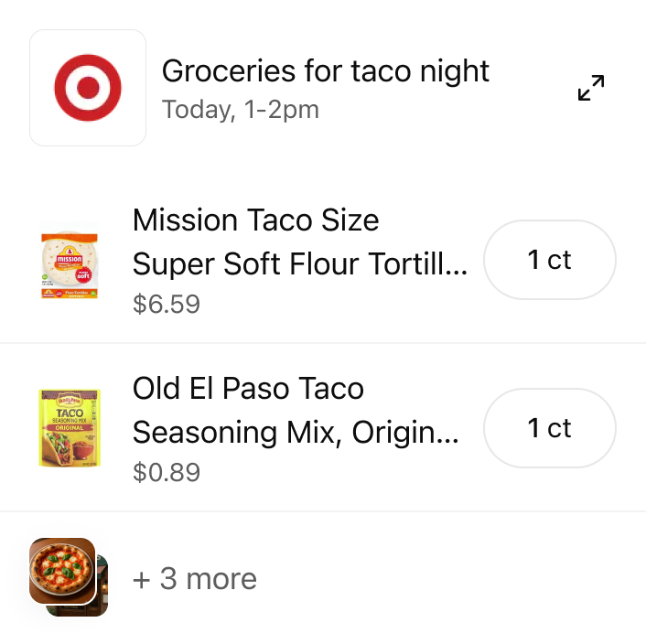Open the Mission tortillas package image

pos(69,261)
